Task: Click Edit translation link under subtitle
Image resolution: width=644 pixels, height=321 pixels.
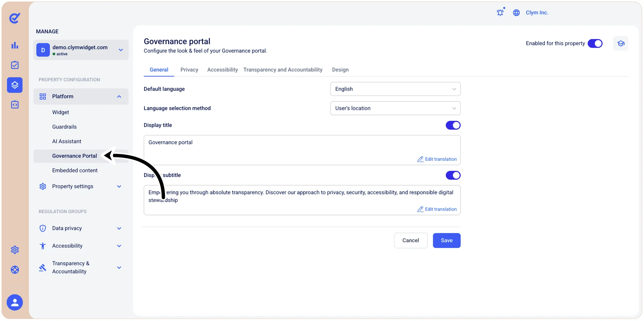Action: (440, 209)
